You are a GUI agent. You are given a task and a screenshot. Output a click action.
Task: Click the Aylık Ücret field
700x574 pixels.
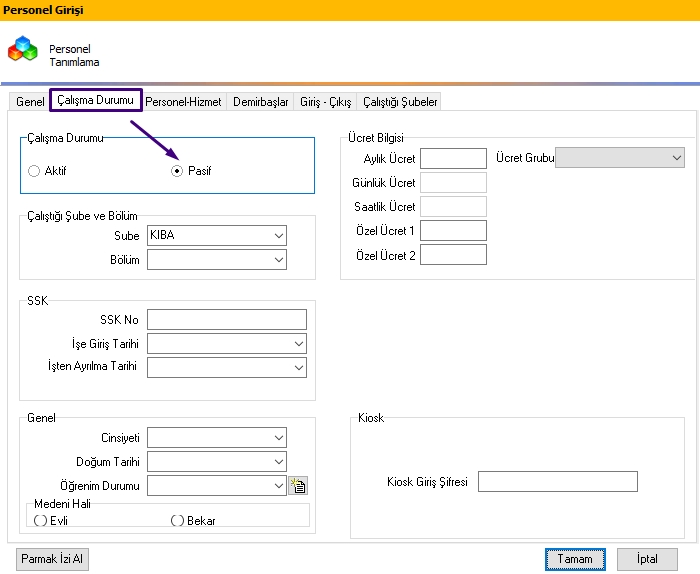click(453, 158)
